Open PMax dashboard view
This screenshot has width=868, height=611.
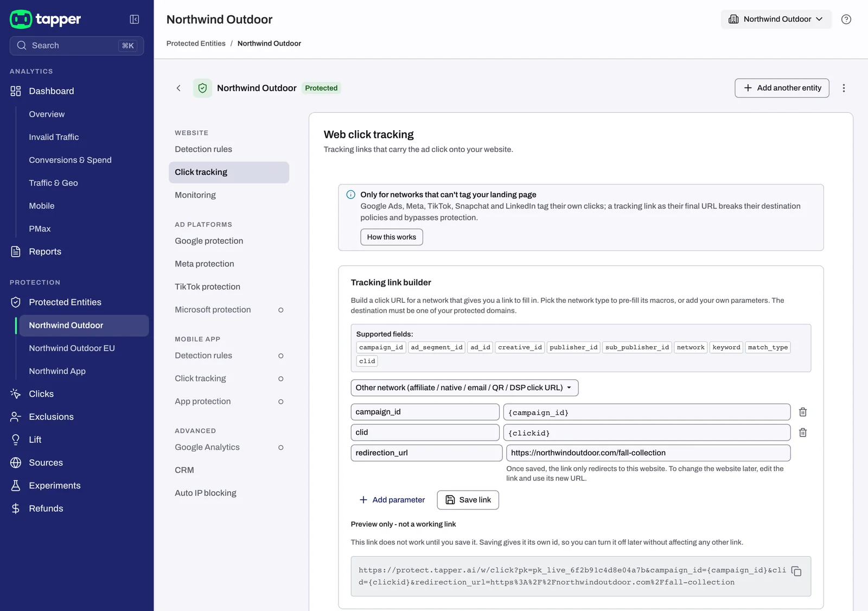pos(40,229)
